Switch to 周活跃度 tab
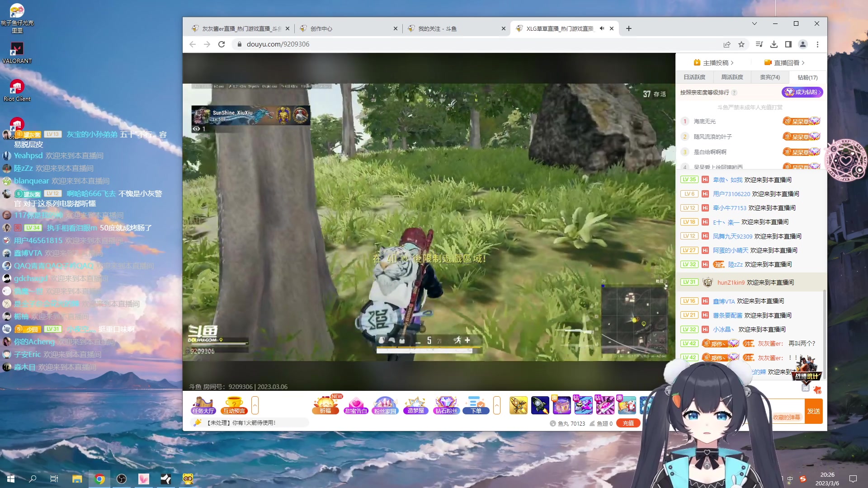 tap(732, 77)
